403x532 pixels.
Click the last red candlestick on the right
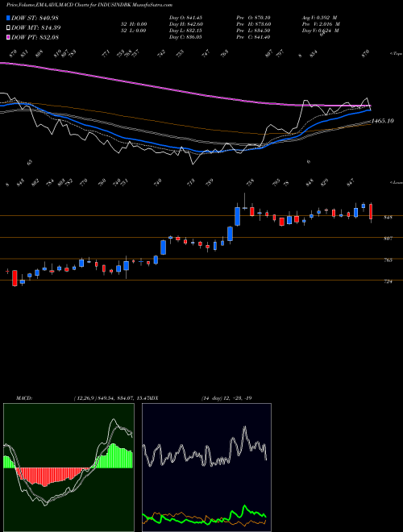[x=371, y=212]
